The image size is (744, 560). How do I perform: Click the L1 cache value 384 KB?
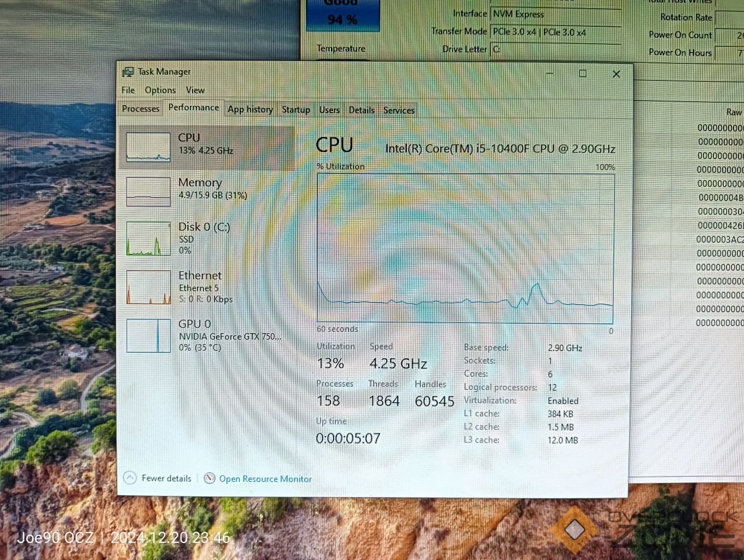tap(560, 414)
